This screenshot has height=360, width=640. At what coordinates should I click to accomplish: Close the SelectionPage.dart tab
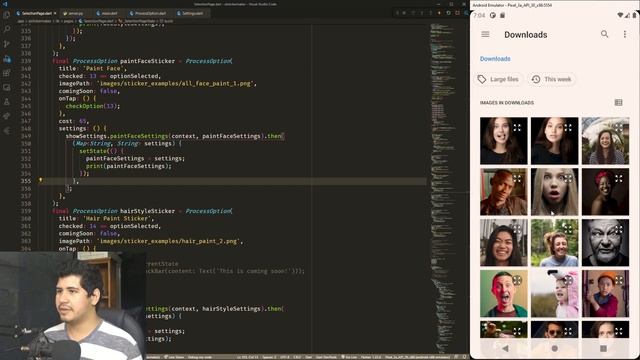pyautogui.click(x=55, y=13)
